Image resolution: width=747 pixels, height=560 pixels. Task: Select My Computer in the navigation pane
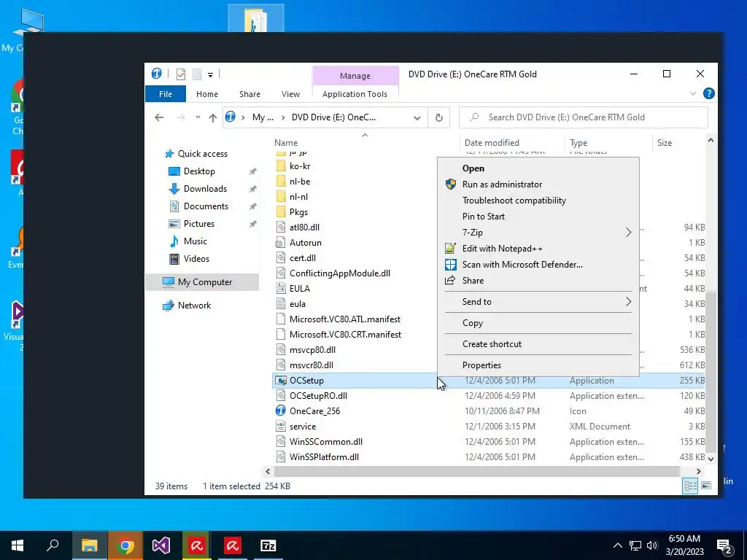pos(203,282)
